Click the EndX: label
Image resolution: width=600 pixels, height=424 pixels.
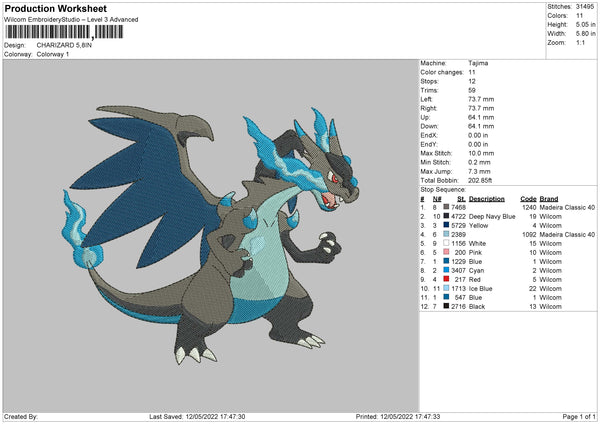pyautogui.click(x=429, y=135)
